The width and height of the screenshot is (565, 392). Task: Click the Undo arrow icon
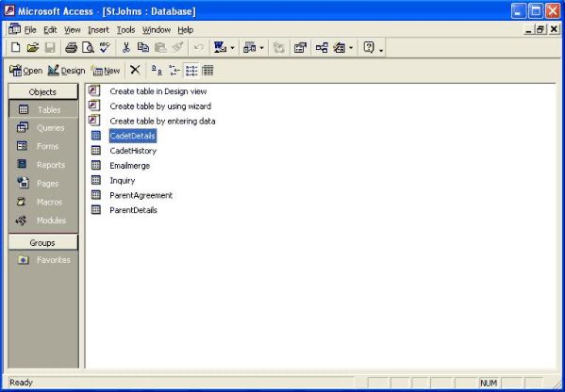[x=198, y=47]
